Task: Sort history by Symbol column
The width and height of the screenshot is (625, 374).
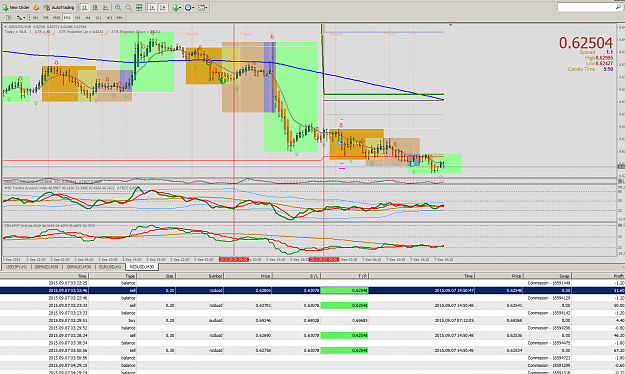Action: point(199,276)
